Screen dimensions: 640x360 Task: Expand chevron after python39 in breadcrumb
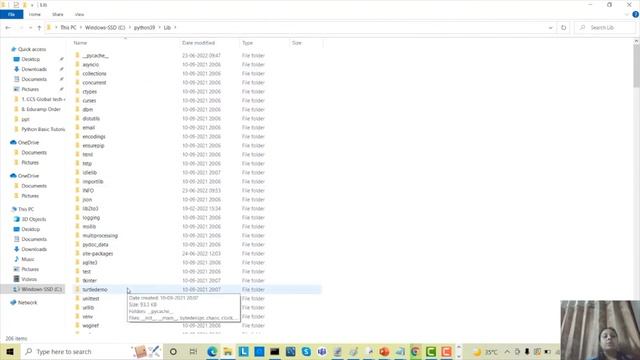pos(159,27)
